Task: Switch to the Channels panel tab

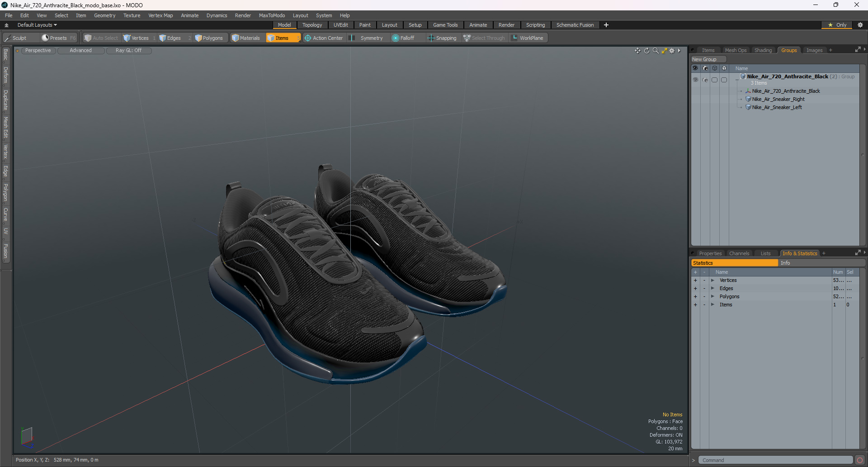Action: (739, 253)
